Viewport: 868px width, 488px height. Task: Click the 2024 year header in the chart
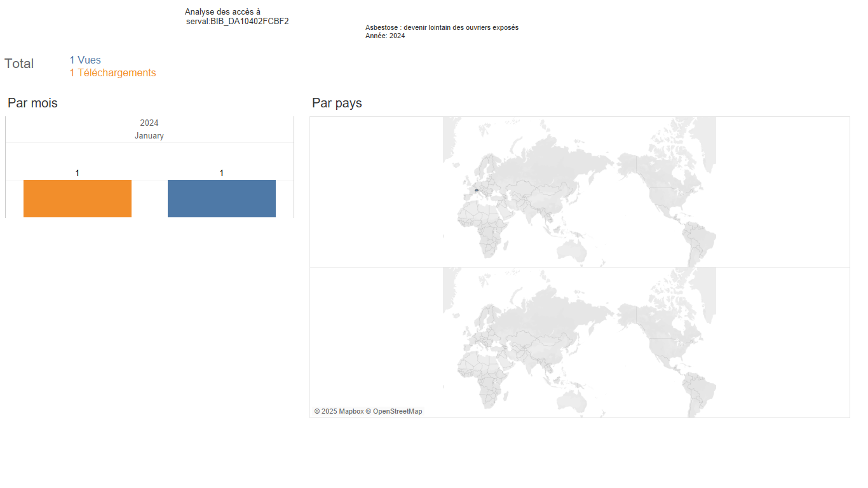(x=149, y=123)
